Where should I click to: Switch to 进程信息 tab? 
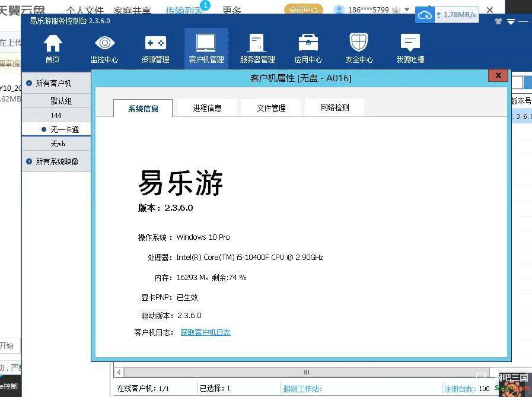pyautogui.click(x=207, y=108)
